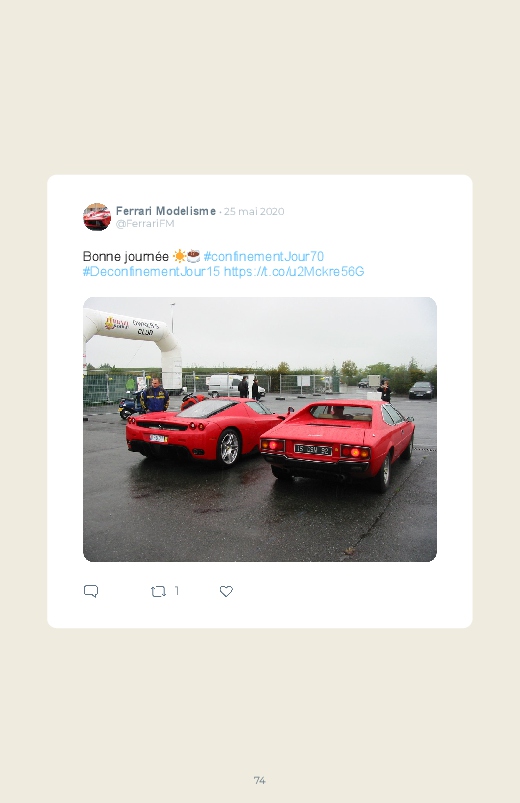Click the license plate on the right Ferrari
Viewport: 520px width, 803px height.
pyautogui.click(x=313, y=450)
